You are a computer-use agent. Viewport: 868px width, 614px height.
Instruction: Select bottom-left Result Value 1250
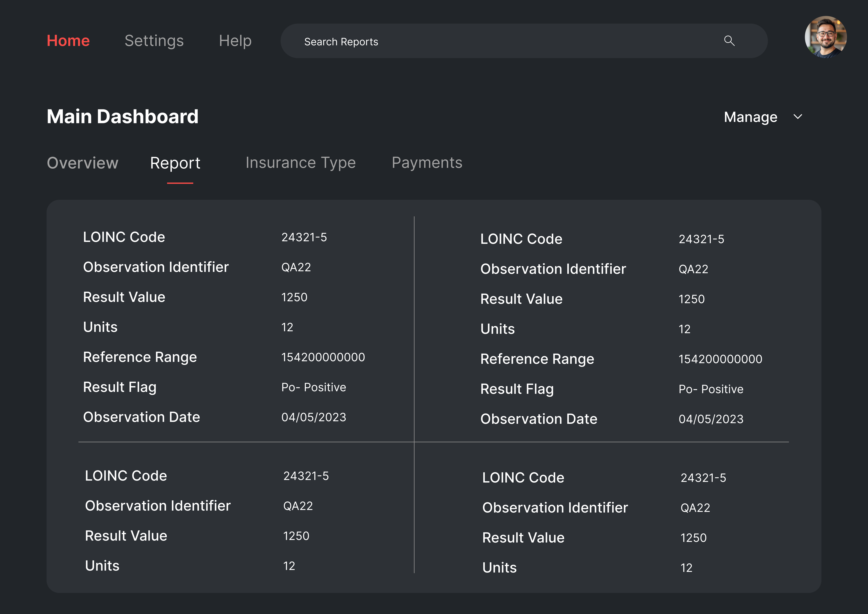pos(296,536)
